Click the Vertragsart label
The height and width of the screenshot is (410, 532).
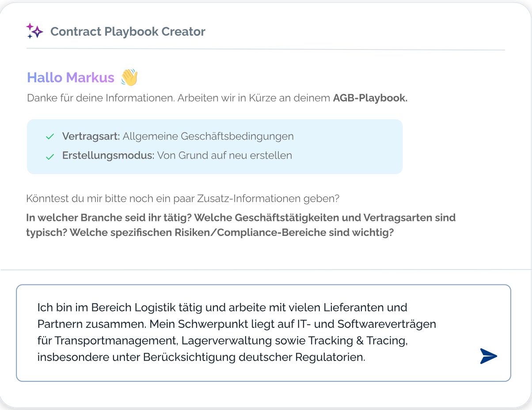pyautogui.click(x=91, y=136)
